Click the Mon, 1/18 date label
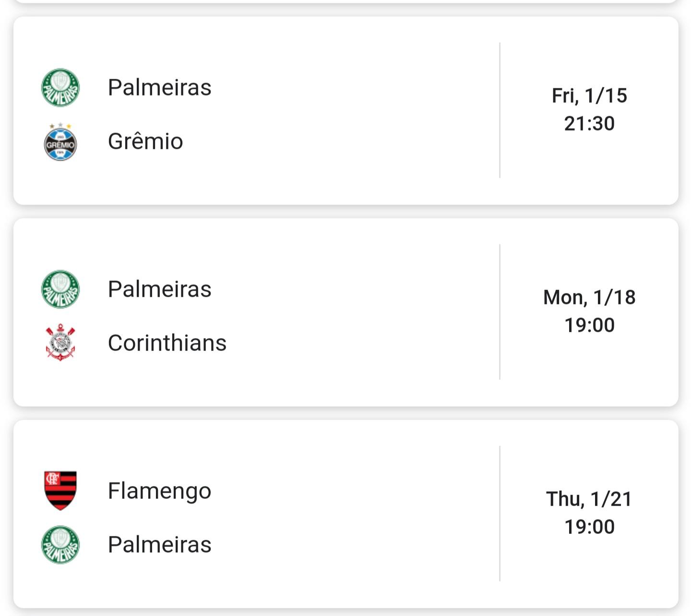The image size is (691, 616). tap(589, 298)
